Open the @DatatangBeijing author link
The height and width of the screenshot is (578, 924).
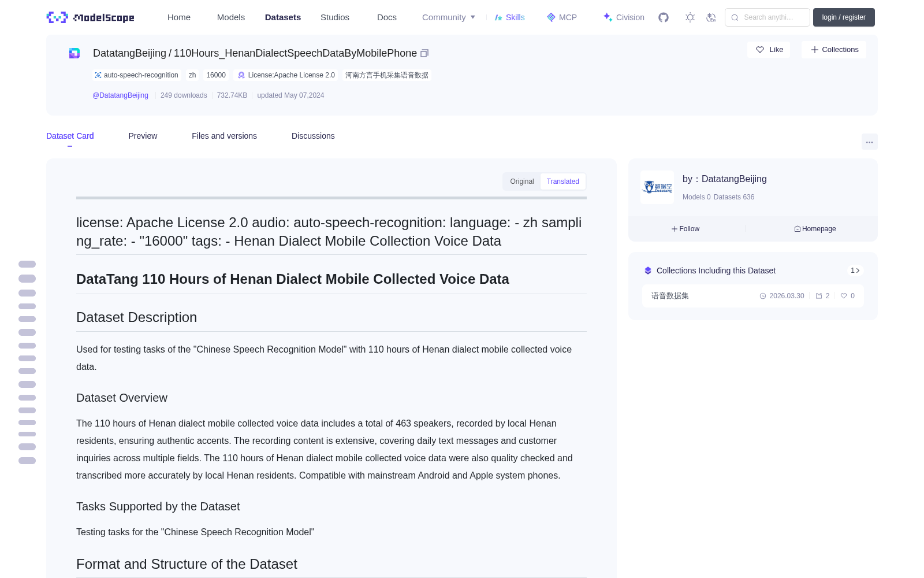(x=120, y=95)
